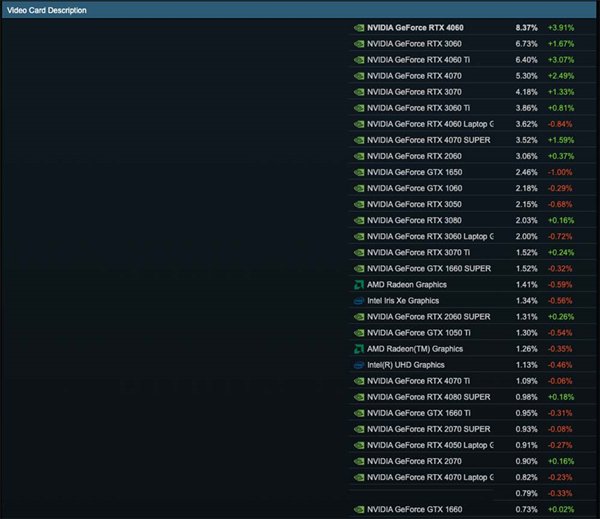Click the NVIDIA icon next to GTX 1060

pyautogui.click(x=359, y=189)
